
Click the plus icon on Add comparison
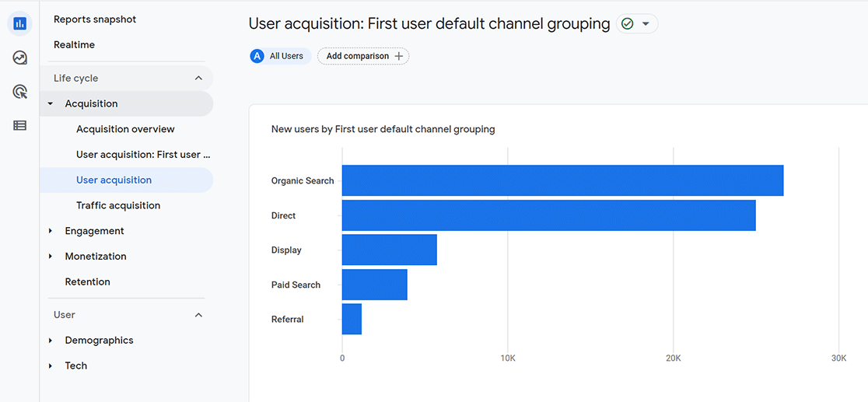[398, 56]
